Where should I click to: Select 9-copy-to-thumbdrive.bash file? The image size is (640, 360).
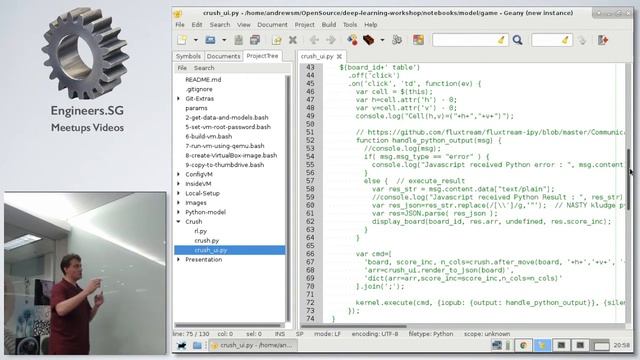click(224, 165)
